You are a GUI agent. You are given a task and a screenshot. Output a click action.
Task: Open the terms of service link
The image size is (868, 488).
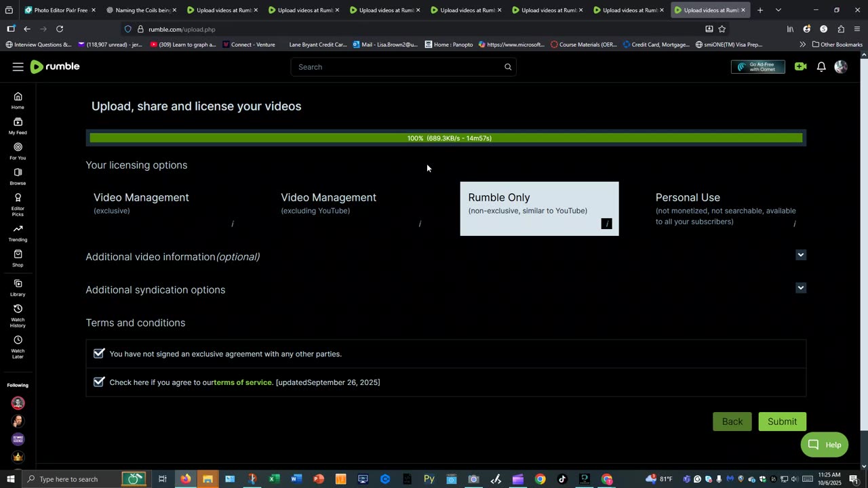[243, 382]
